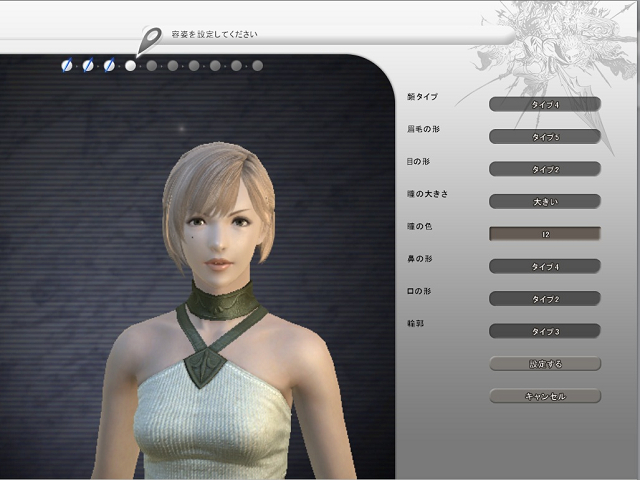Click the 鼻の形 label
The image size is (640, 480).
419,259
